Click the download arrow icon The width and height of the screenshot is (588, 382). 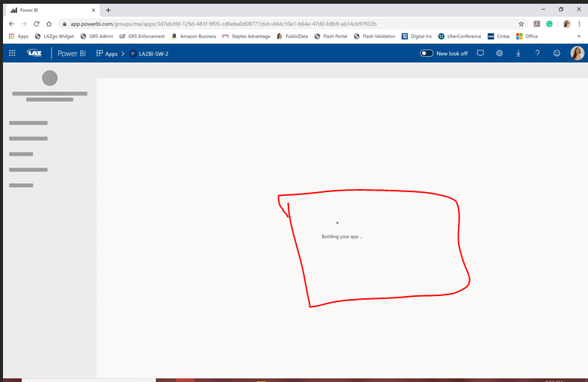519,53
